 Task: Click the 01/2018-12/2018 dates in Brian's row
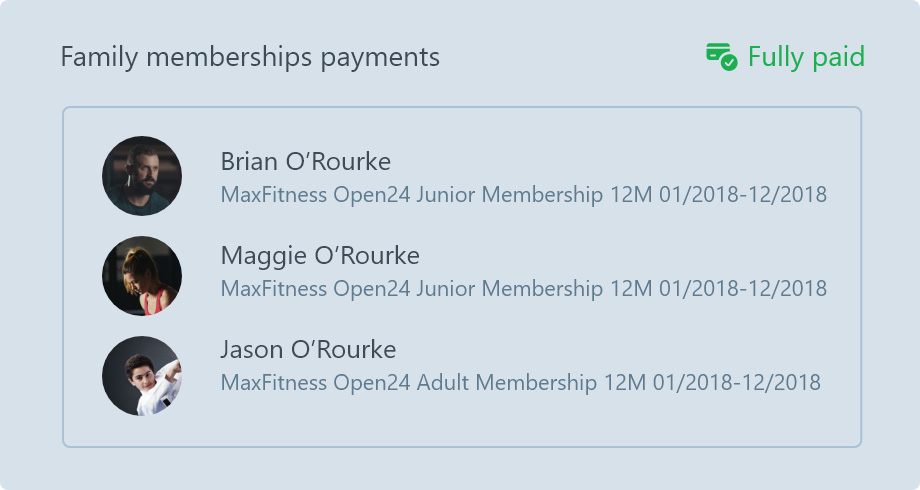743,194
